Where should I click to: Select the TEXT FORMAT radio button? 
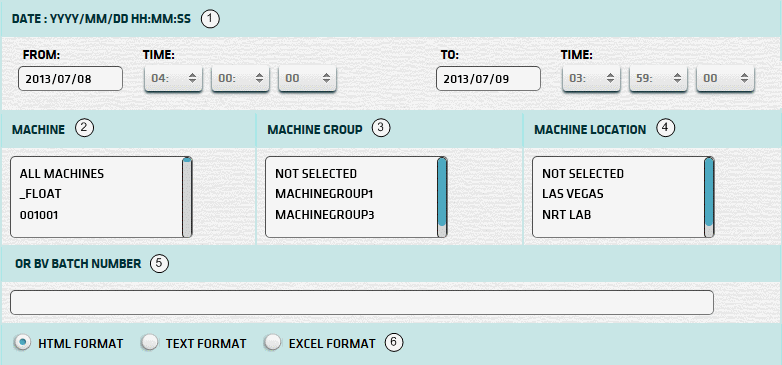pyautogui.click(x=150, y=343)
